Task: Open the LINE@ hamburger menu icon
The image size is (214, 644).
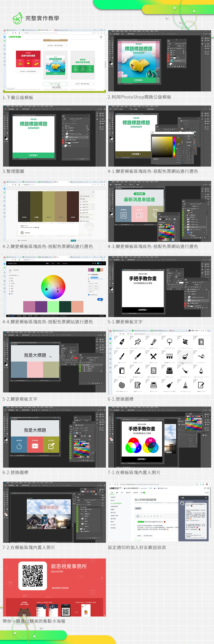Action: point(101,37)
